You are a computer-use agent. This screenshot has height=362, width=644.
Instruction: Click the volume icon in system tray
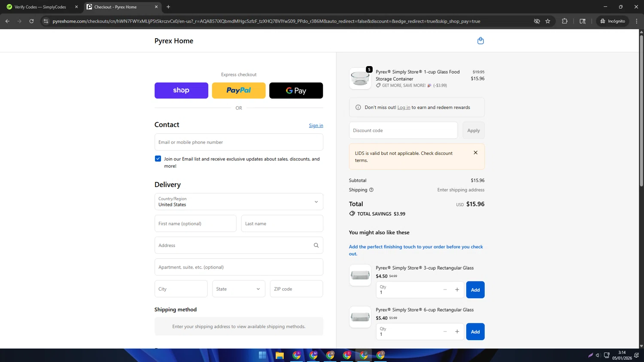597,355
